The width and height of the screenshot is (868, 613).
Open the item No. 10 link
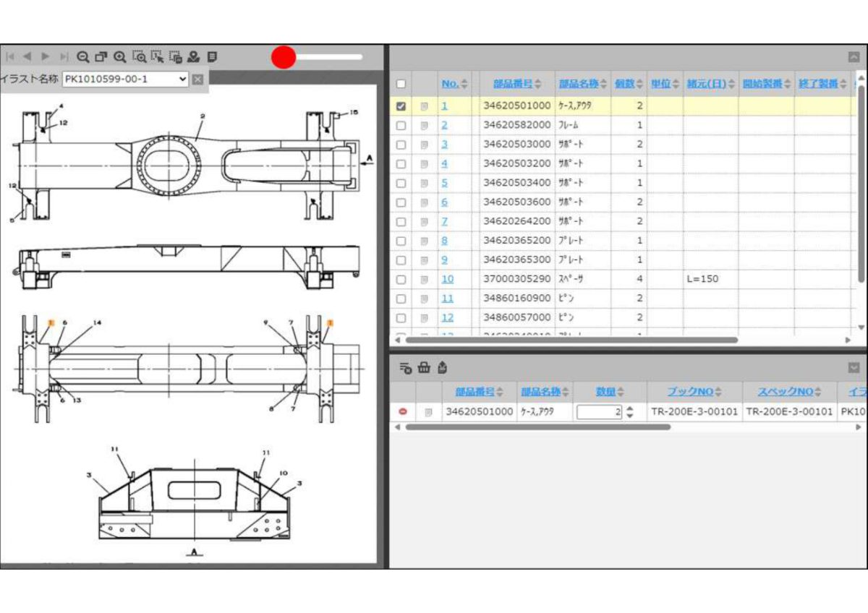(448, 279)
